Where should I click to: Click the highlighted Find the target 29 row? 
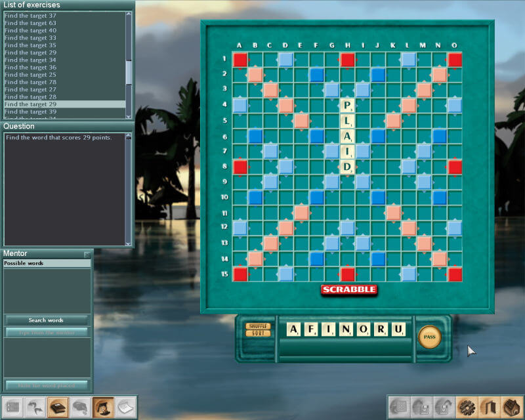tap(64, 104)
